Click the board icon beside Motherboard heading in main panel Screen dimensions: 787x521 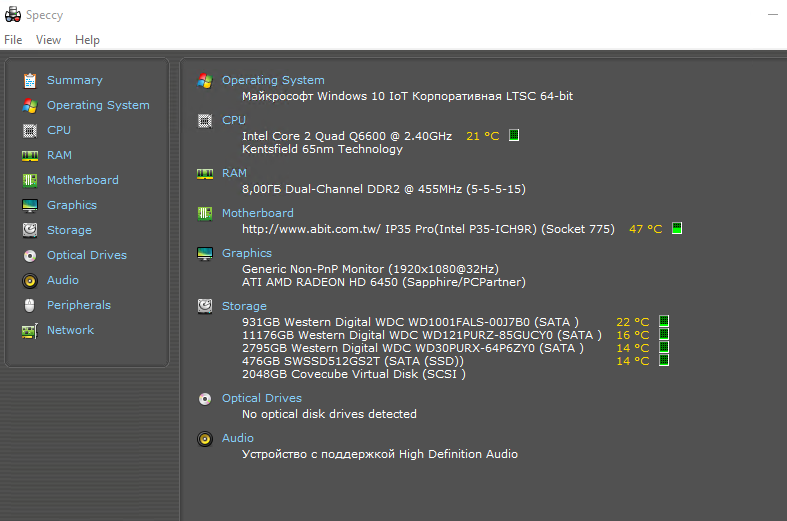coord(205,213)
